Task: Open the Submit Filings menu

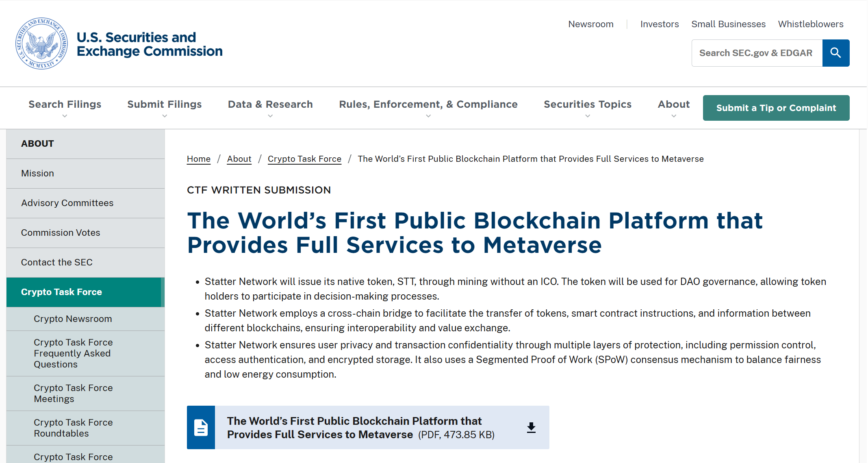Action: 165,104
